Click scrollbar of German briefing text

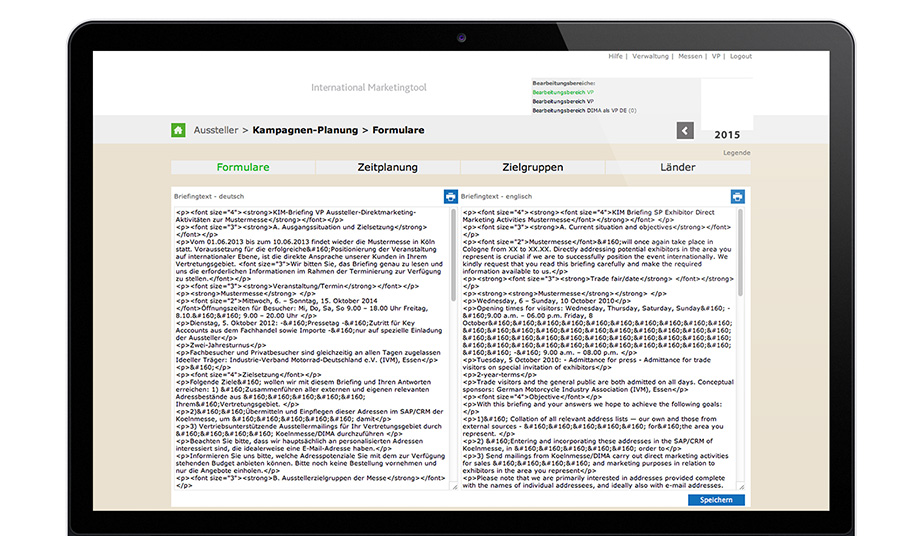coord(453,260)
